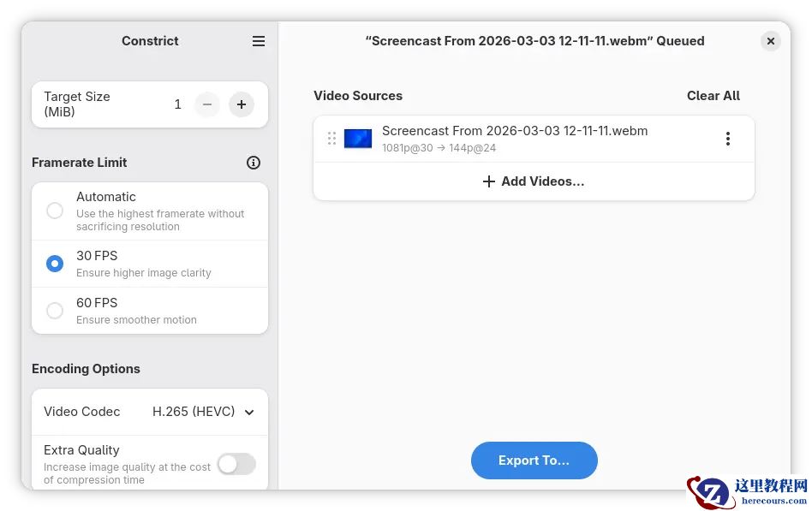Screen dimensions: 812x511
Task: Open the hamburger main menu
Action: [259, 41]
